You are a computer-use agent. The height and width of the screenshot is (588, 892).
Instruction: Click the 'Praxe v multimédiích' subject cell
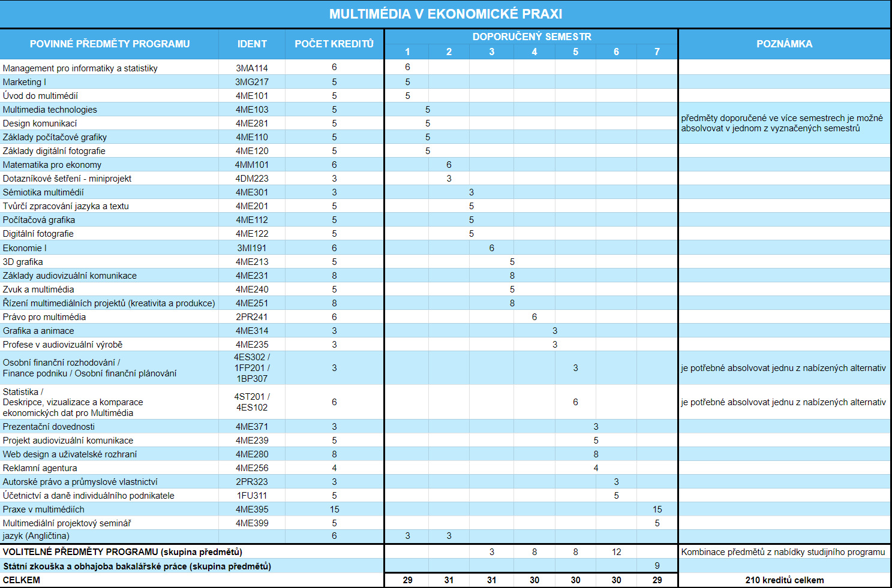(44, 509)
